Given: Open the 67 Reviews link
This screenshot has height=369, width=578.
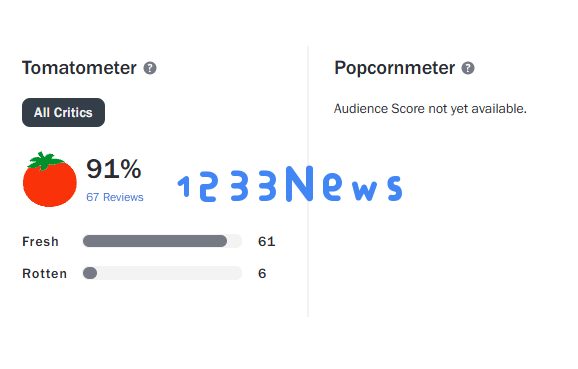Looking at the screenshot, I should (x=115, y=197).
